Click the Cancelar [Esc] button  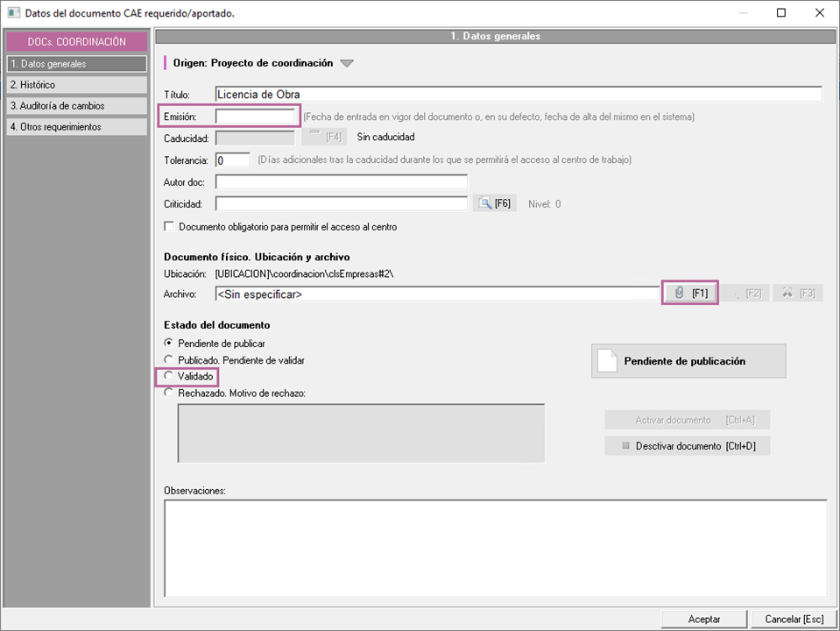794,619
